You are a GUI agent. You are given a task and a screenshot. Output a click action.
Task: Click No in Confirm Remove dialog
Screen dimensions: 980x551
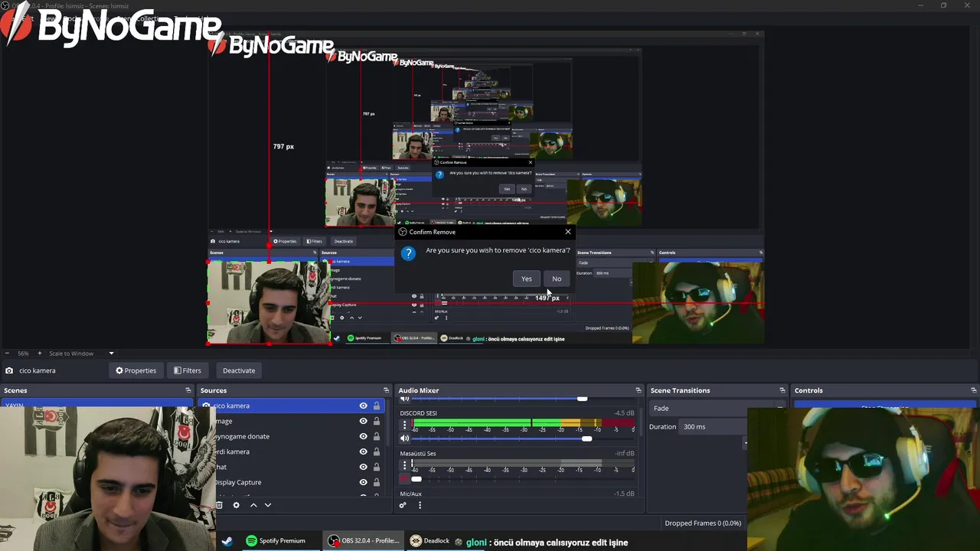coord(557,279)
